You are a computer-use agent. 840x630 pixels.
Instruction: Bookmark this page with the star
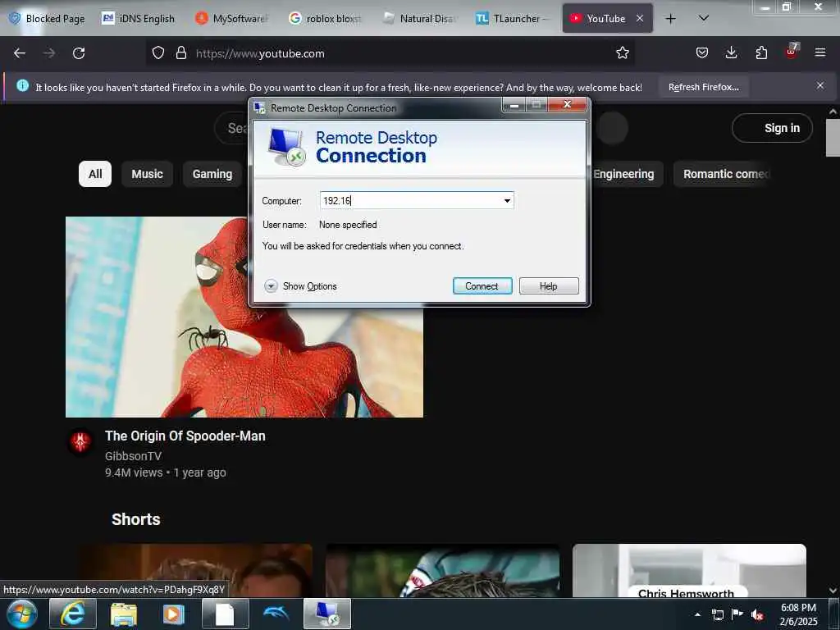click(x=622, y=53)
